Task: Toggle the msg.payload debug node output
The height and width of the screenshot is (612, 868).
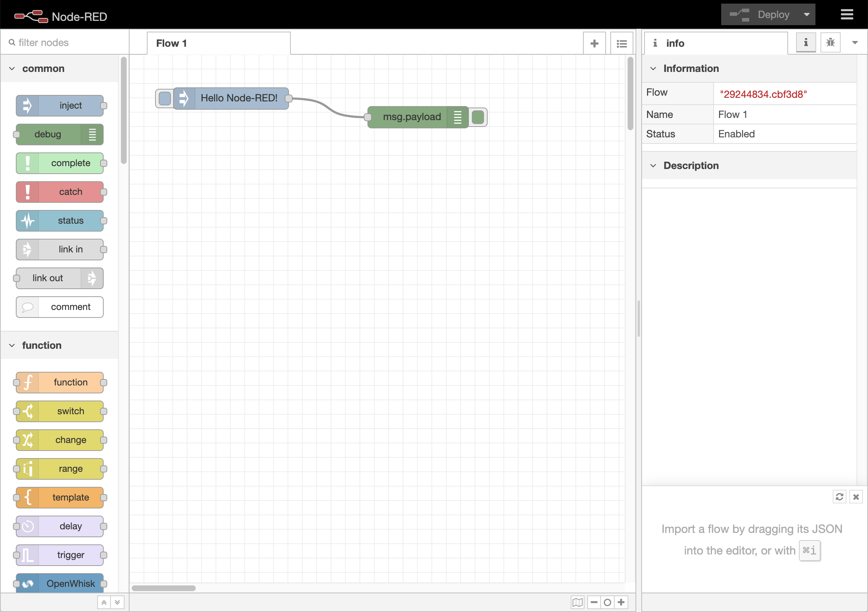Action: [478, 117]
